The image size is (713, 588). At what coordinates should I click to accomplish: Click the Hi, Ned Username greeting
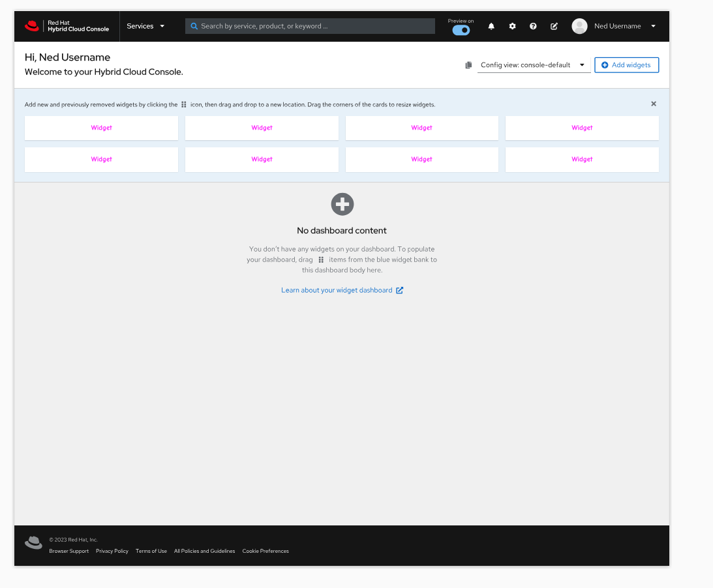click(x=67, y=57)
